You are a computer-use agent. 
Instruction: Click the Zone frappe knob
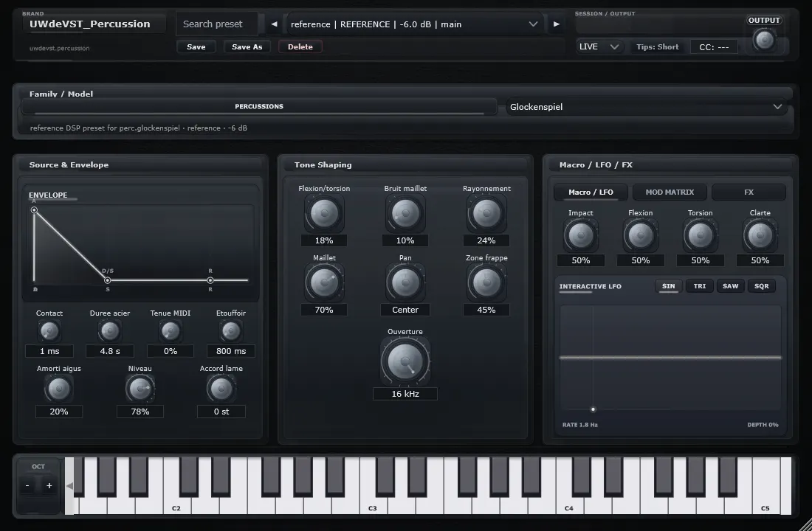point(486,282)
